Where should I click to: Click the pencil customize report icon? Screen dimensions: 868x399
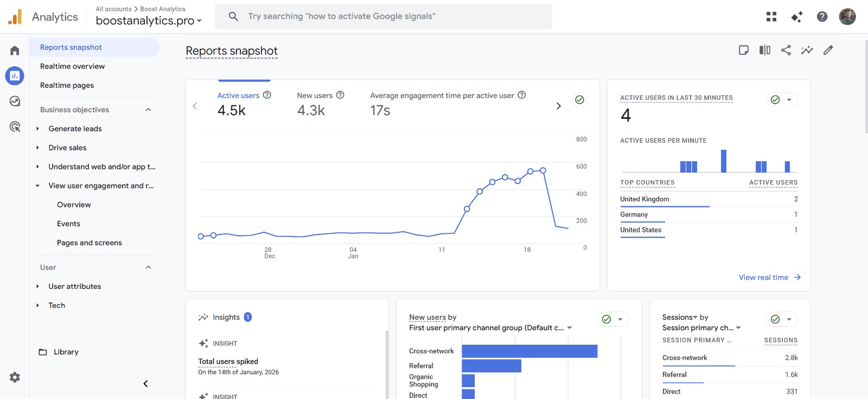pyautogui.click(x=828, y=50)
